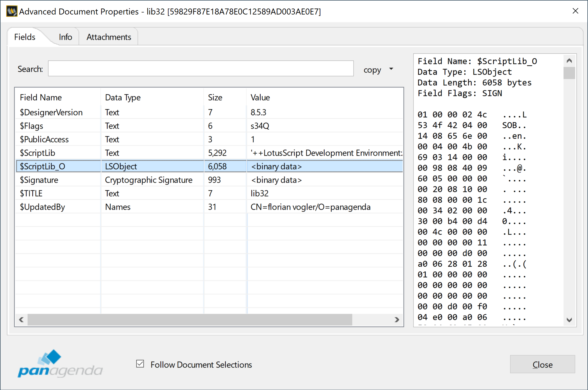Select the $Signature field row

click(x=39, y=180)
